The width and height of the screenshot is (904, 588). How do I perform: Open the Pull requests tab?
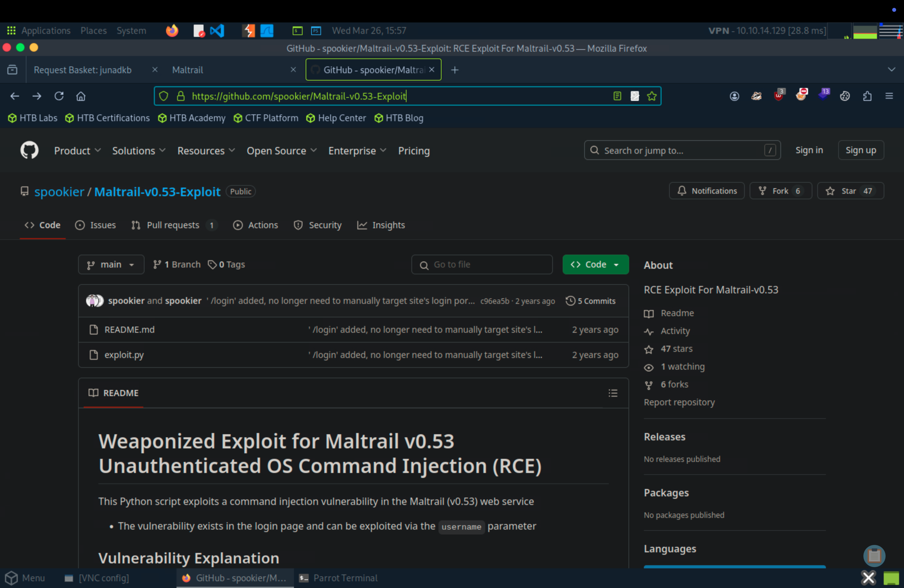tap(174, 225)
